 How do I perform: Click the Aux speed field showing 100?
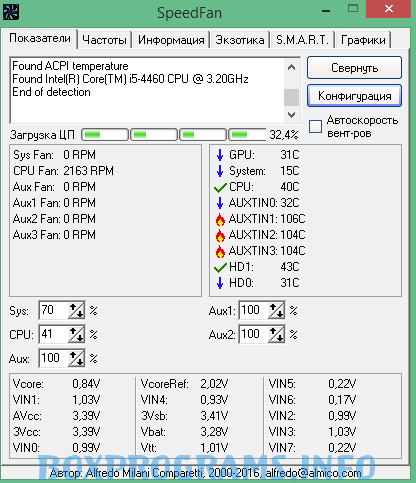54,358
